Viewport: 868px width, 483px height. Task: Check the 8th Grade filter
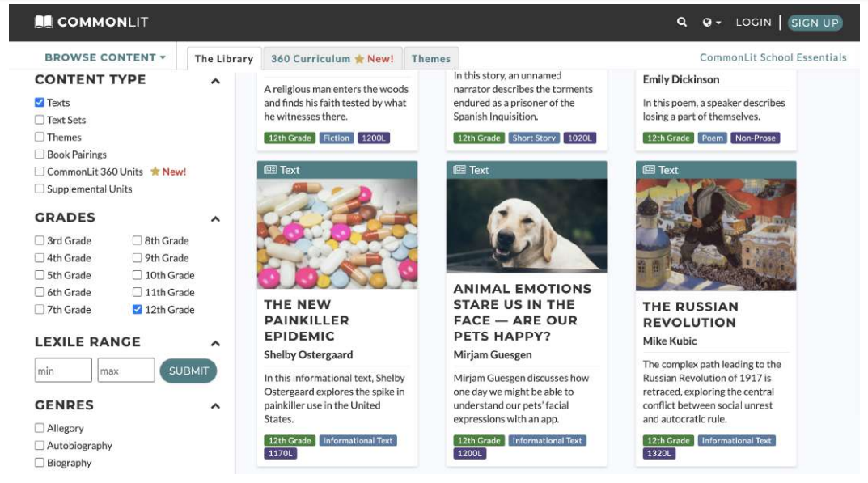(x=138, y=240)
